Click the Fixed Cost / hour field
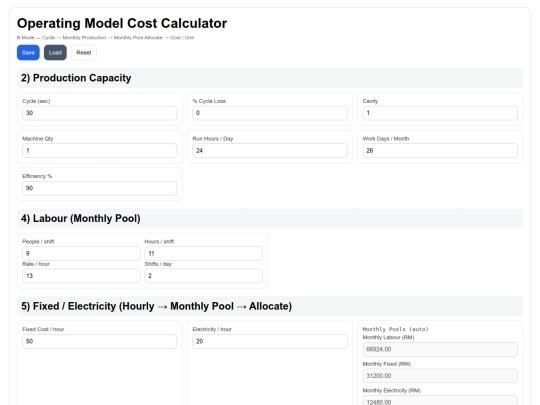 point(100,341)
